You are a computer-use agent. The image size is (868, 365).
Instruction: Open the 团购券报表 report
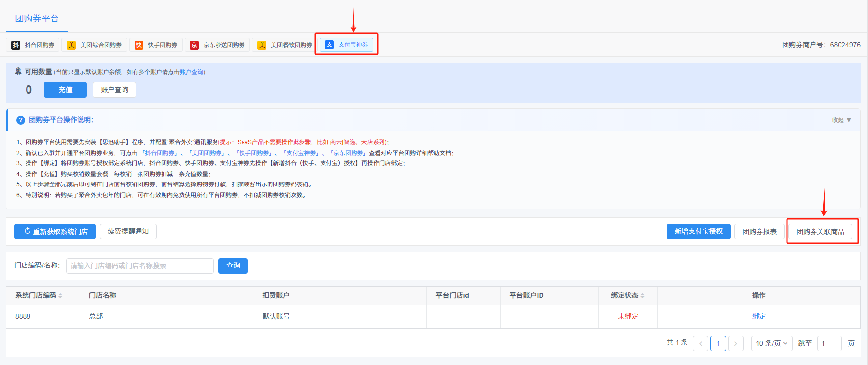pyautogui.click(x=759, y=232)
